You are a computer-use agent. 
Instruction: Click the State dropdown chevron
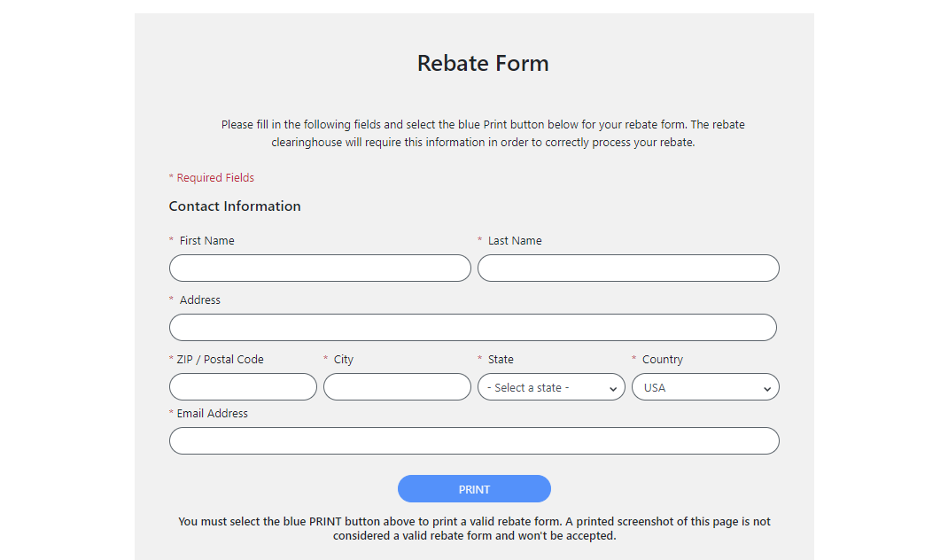click(x=612, y=387)
